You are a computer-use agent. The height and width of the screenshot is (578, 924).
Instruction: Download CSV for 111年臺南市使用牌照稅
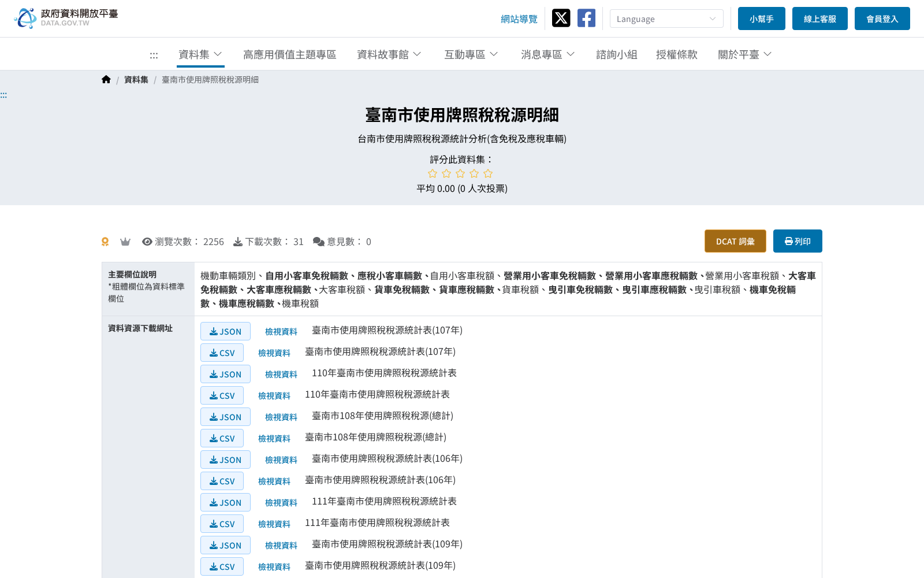click(x=222, y=524)
